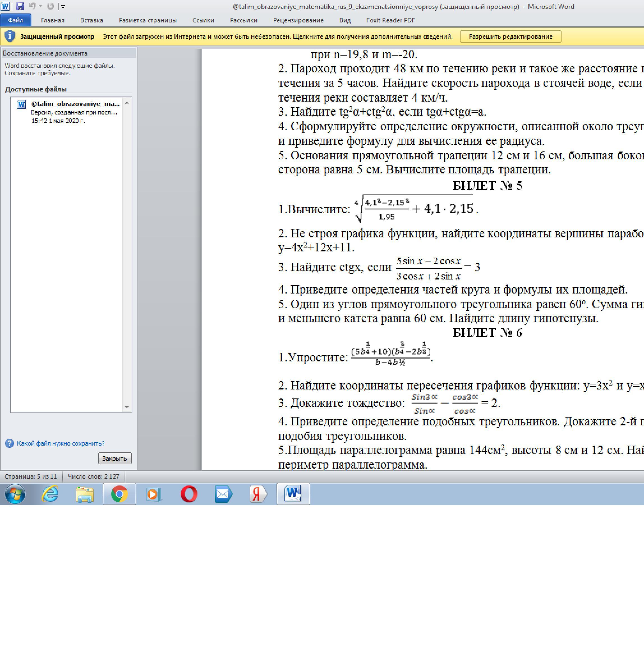Open the Undo history dropdown arrow

(x=41, y=6)
